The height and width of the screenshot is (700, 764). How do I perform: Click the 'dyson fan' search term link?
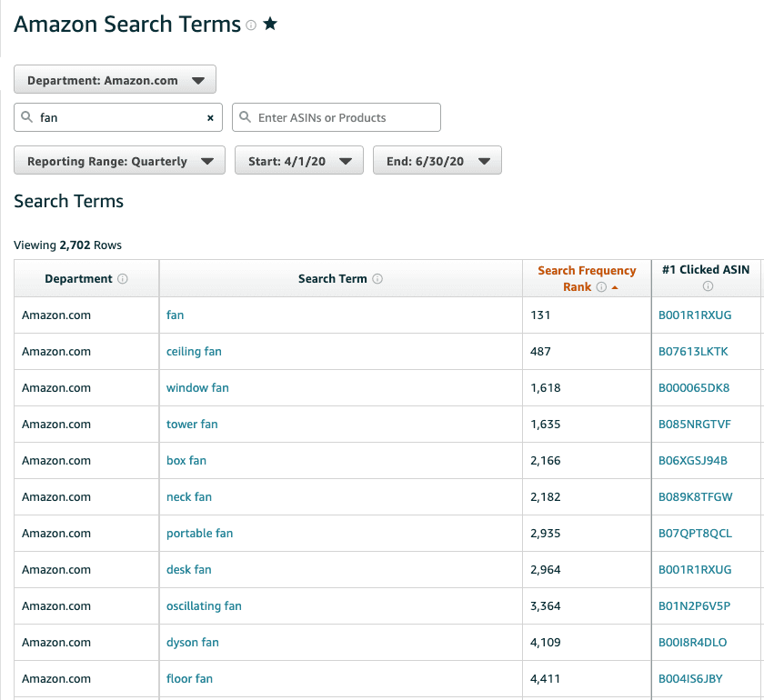[x=193, y=643]
